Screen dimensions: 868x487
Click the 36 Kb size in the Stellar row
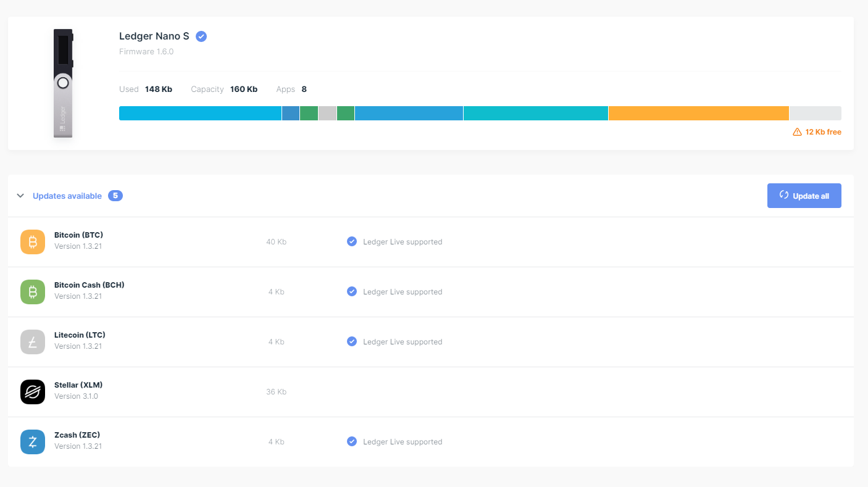coord(277,392)
